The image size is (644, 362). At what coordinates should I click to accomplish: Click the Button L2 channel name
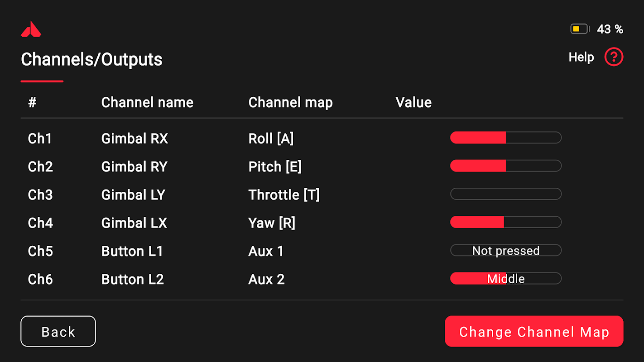pyautogui.click(x=132, y=280)
